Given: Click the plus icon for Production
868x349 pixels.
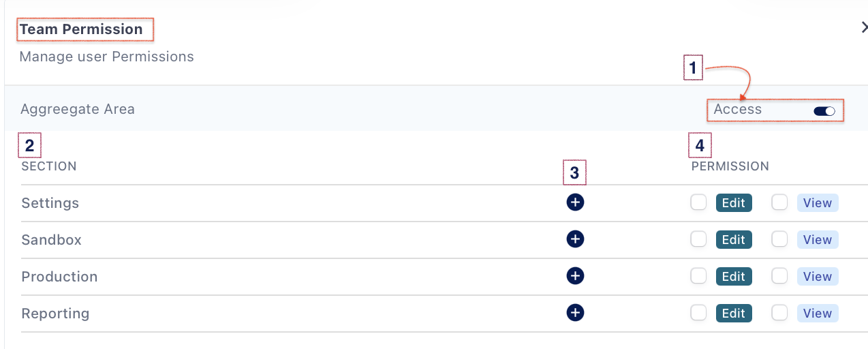Looking at the screenshot, I should click(x=575, y=276).
